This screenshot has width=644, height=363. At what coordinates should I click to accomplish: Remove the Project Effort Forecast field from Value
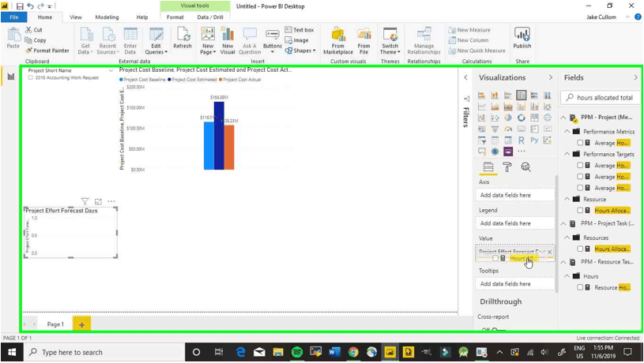click(550, 252)
